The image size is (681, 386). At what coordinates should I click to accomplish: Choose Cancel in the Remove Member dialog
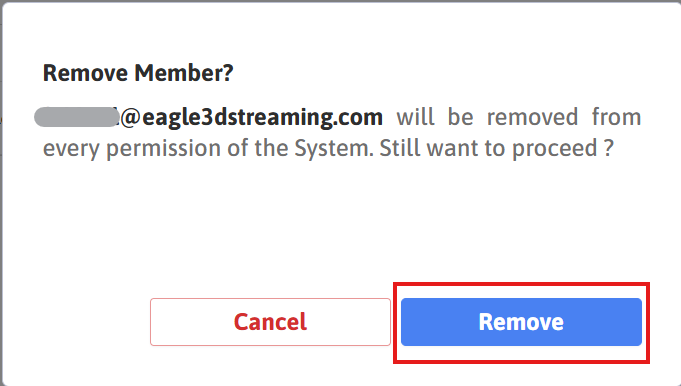[270, 322]
